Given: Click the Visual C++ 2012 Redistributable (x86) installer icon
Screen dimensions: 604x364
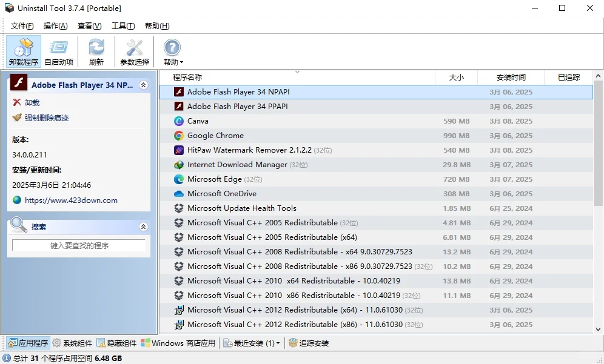Looking at the screenshot, I should point(179,325).
